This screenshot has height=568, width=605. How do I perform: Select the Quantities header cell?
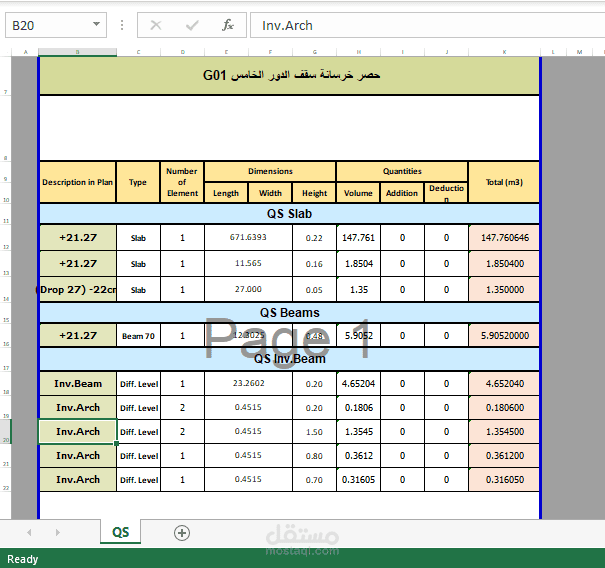[402, 171]
